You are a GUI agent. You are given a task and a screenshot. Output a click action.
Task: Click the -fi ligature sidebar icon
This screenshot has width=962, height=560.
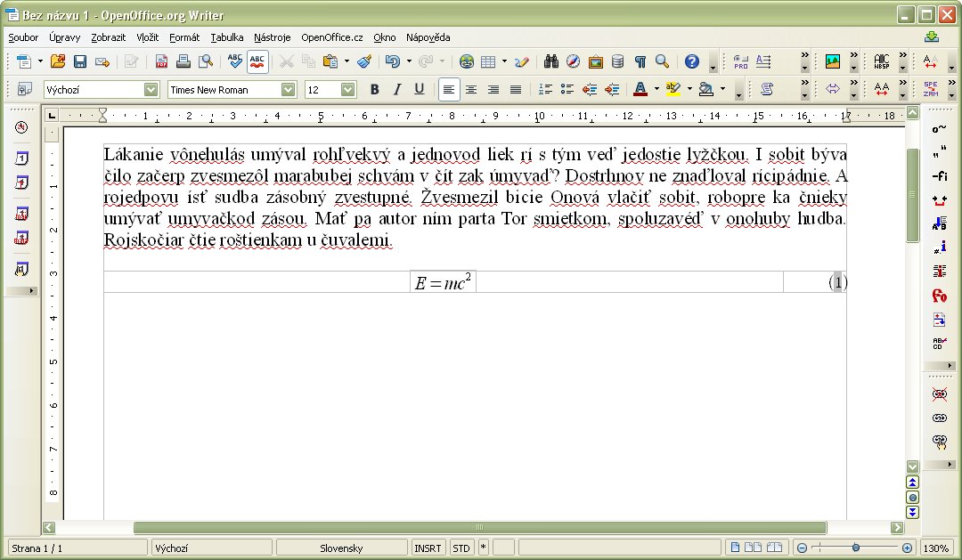(x=940, y=176)
